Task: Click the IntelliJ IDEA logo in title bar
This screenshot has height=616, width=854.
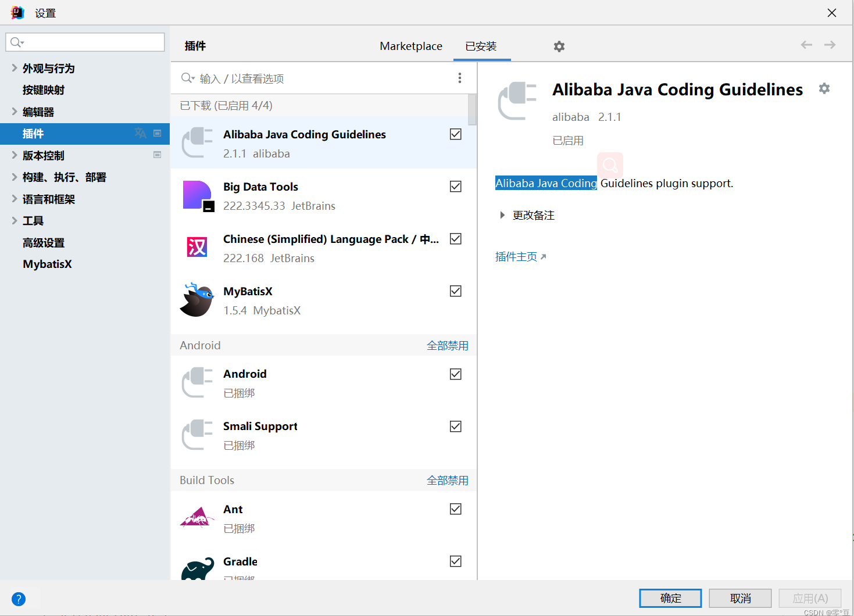Action: point(17,12)
